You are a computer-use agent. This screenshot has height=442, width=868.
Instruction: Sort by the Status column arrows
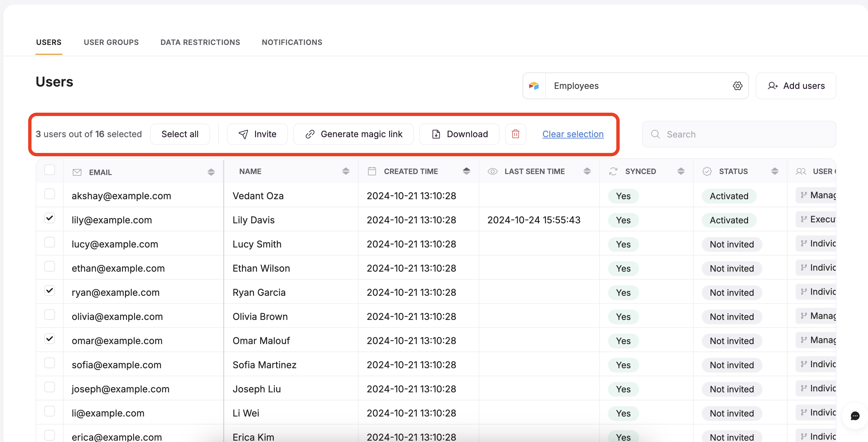(774, 171)
